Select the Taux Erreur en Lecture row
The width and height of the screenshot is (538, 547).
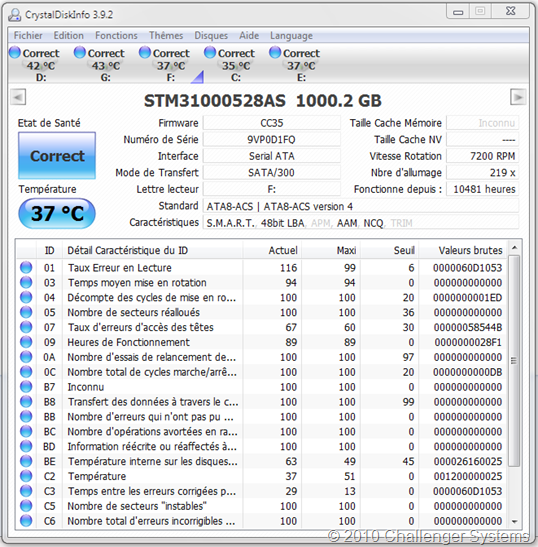[261, 268]
